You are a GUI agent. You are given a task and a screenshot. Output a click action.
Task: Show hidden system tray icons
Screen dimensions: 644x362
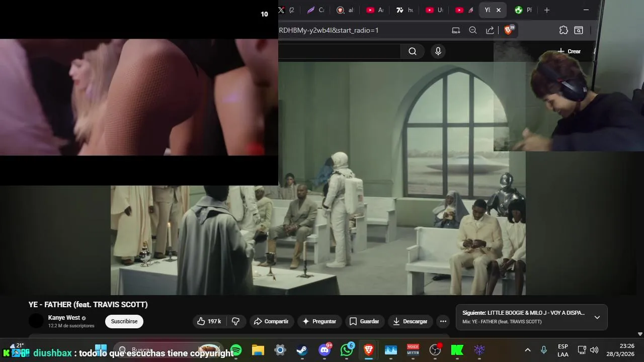tap(528, 350)
